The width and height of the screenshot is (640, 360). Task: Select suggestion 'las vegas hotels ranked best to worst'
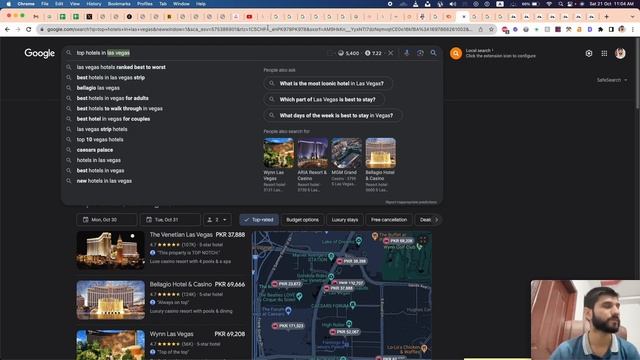(121, 67)
